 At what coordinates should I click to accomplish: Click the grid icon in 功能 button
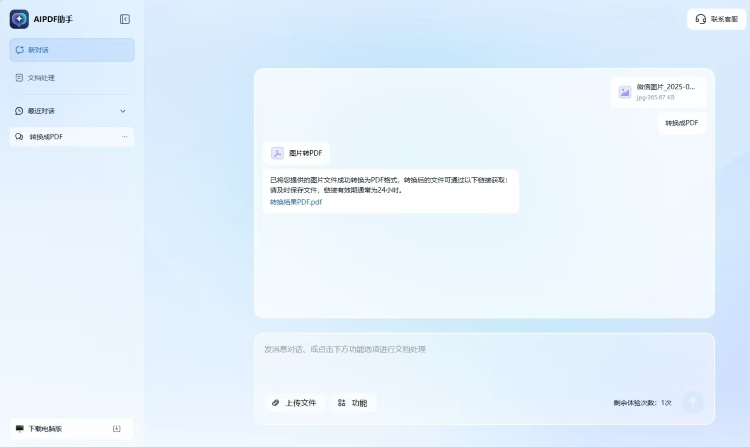pyautogui.click(x=342, y=403)
